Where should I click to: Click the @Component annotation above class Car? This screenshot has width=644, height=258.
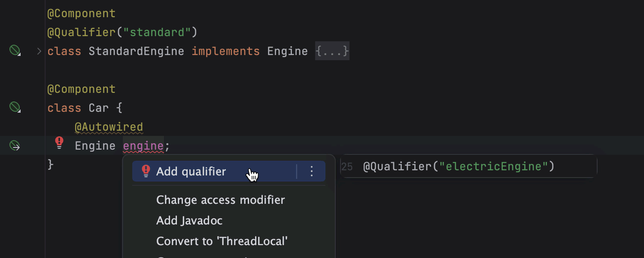point(81,89)
